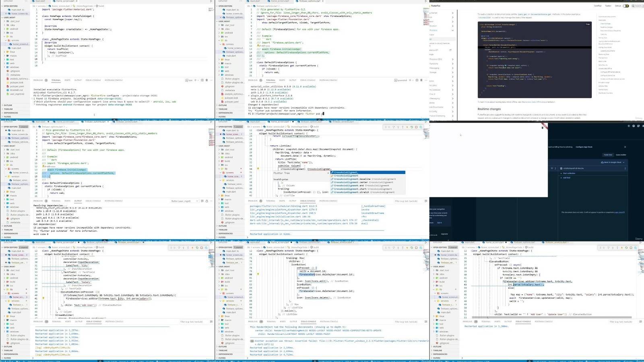Click Add field in the Firestore document panel
Viewport: 644px width, 362px height.
click(x=566, y=178)
